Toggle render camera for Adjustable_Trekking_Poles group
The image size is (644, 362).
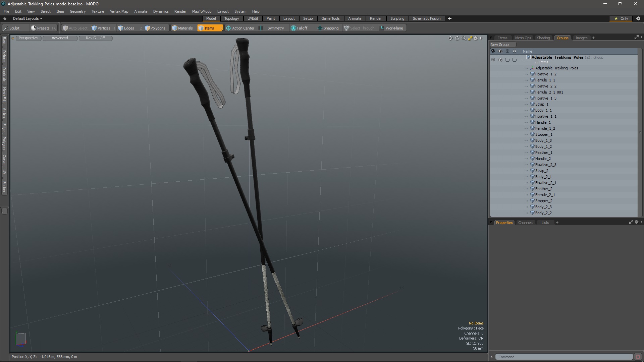coord(500,60)
